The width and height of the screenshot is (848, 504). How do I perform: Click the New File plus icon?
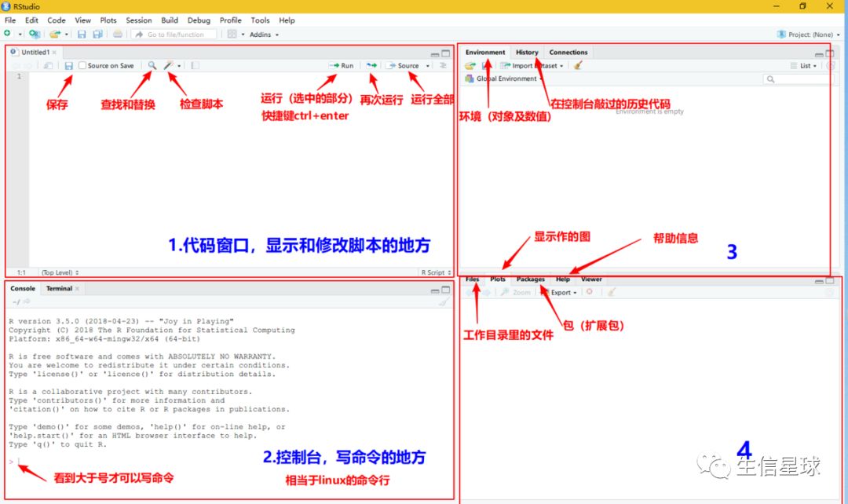(7, 34)
